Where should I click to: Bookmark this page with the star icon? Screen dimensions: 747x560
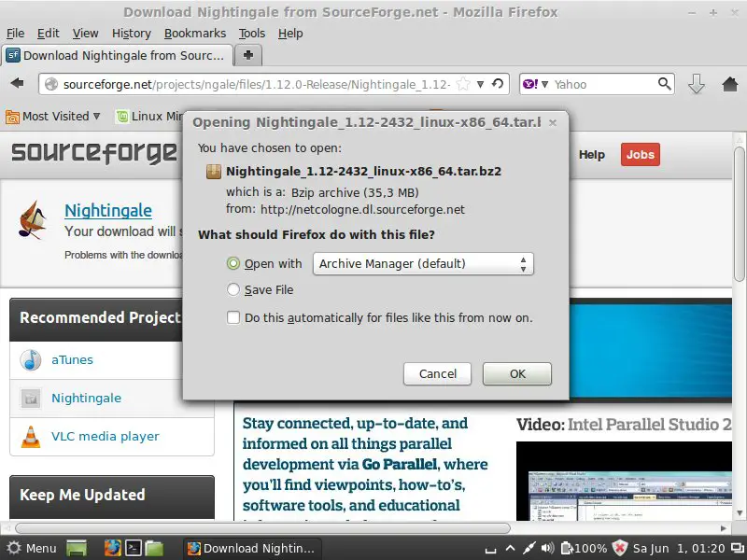coord(462,84)
